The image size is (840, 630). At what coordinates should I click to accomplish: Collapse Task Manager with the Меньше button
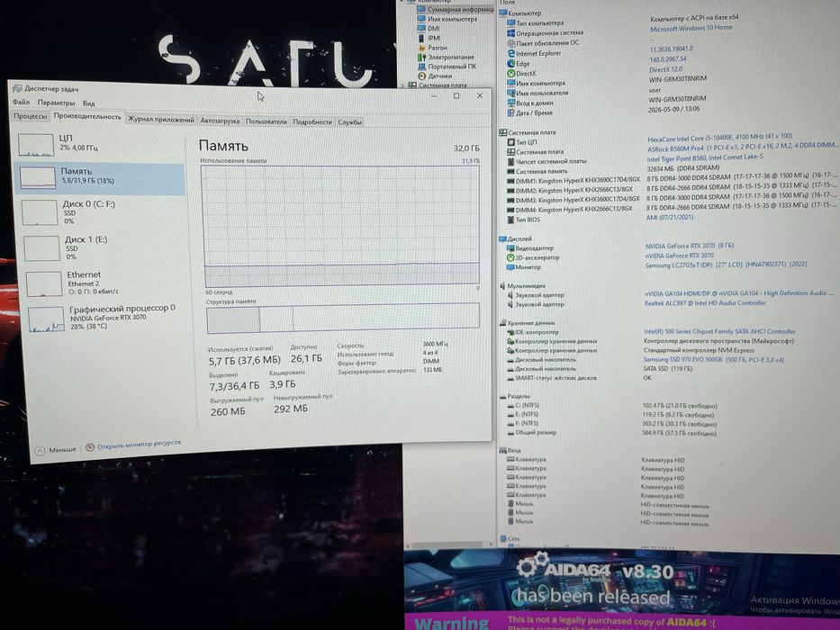point(56,450)
